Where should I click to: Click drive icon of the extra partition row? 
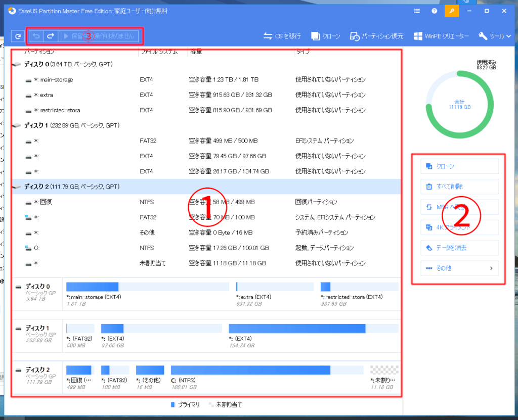(28, 96)
